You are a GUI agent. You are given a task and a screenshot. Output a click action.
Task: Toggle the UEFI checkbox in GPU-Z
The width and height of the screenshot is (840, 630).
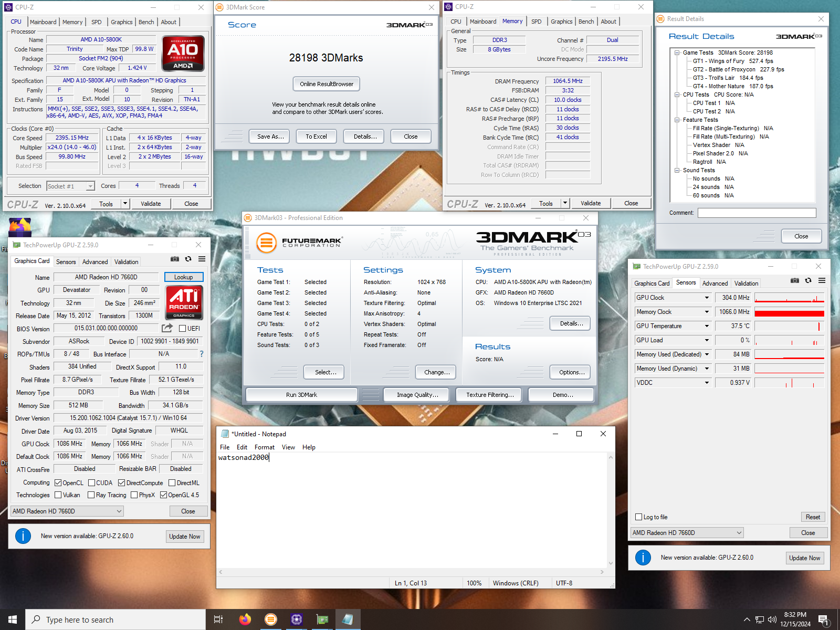(x=182, y=329)
